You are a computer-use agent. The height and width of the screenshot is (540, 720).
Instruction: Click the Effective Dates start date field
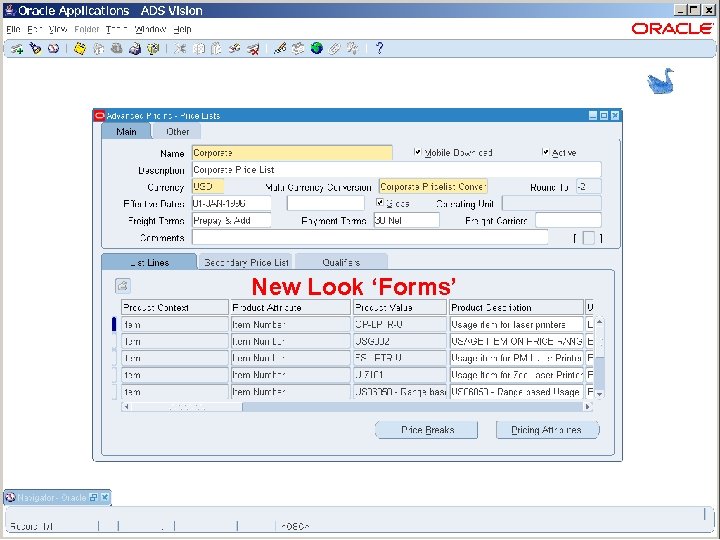point(231,203)
